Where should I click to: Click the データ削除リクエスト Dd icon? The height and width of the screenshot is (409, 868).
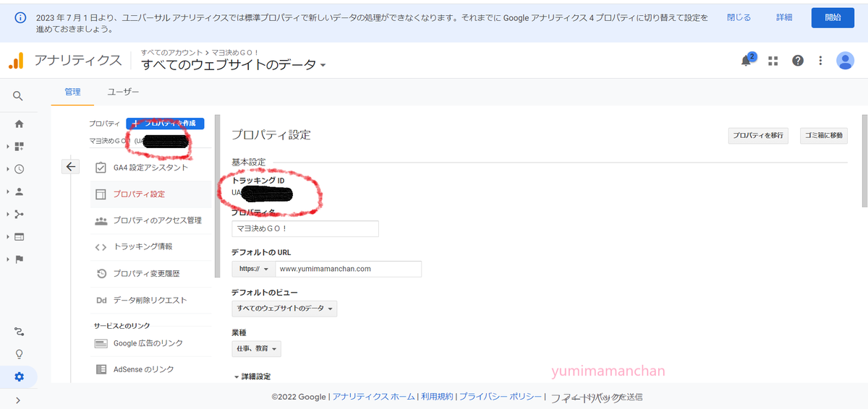click(x=101, y=300)
